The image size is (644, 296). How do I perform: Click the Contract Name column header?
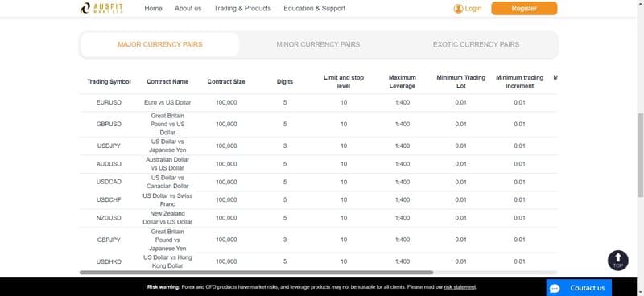[167, 82]
